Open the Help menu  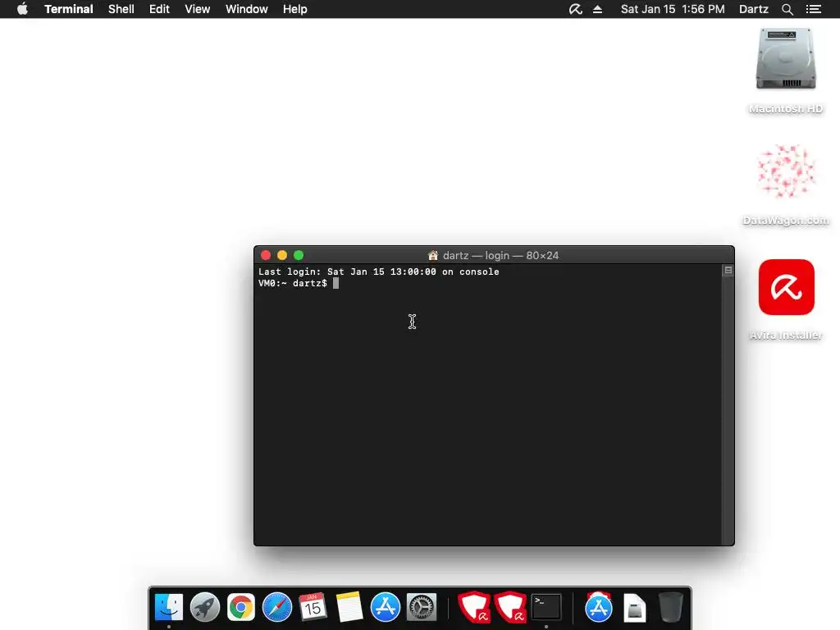(294, 9)
